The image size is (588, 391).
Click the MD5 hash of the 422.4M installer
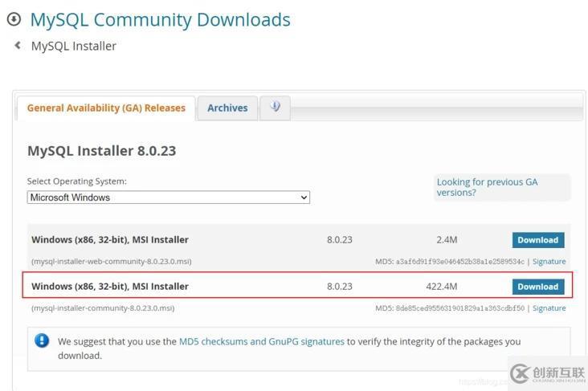click(459, 308)
